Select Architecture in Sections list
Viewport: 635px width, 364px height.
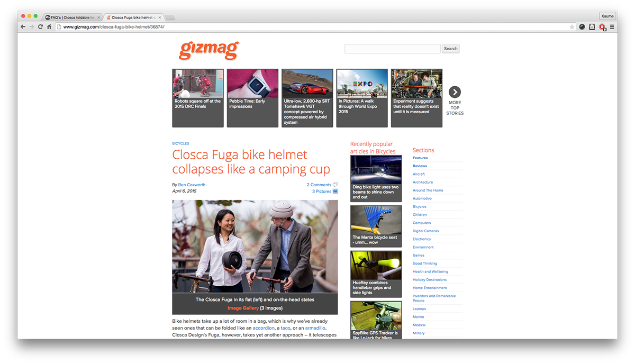[x=423, y=182]
